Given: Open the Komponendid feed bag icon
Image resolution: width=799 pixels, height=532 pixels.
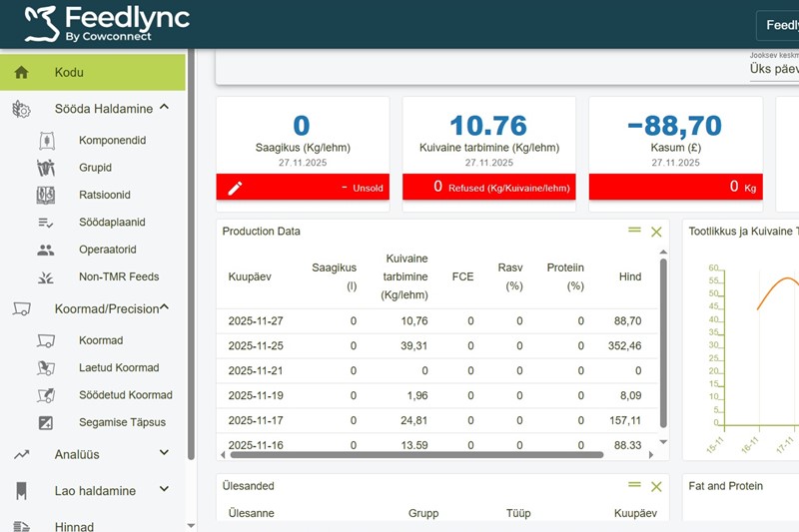Looking at the screenshot, I should point(46,141).
